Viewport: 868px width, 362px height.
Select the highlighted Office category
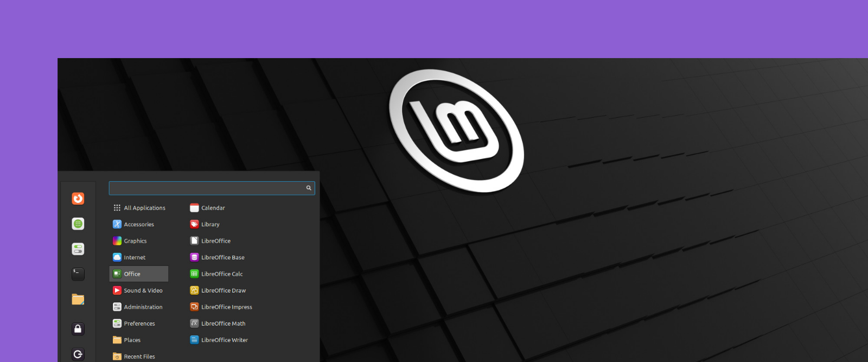(x=139, y=274)
